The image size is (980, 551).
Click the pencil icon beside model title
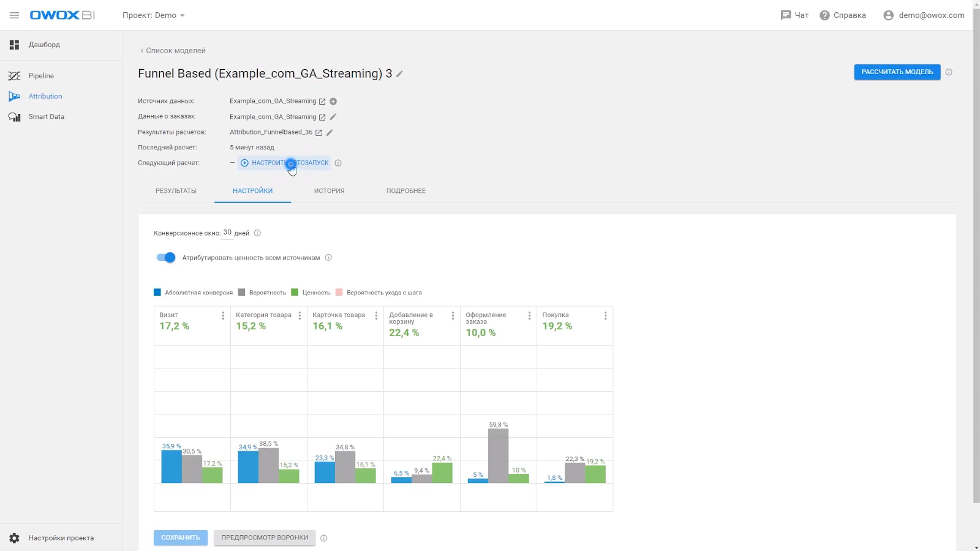coord(400,74)
